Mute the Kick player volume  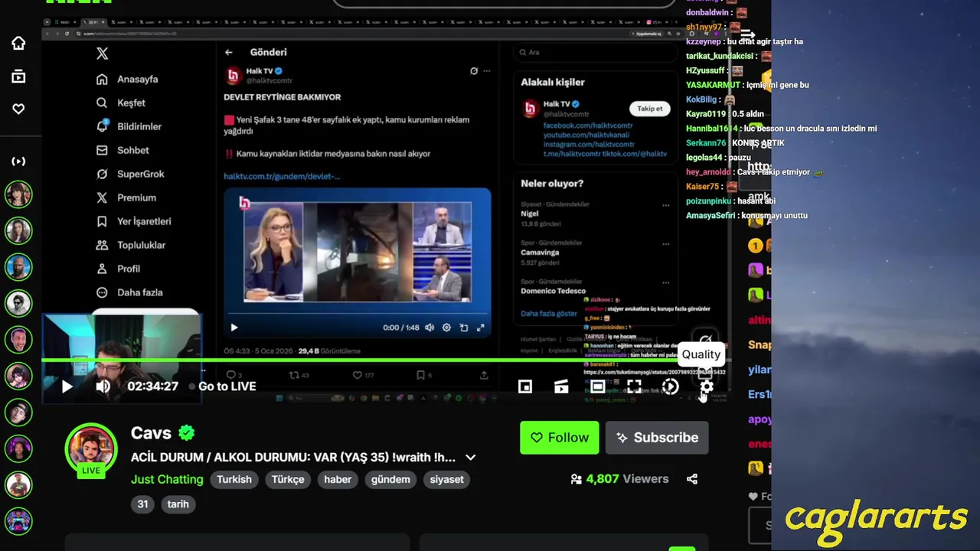103,386
